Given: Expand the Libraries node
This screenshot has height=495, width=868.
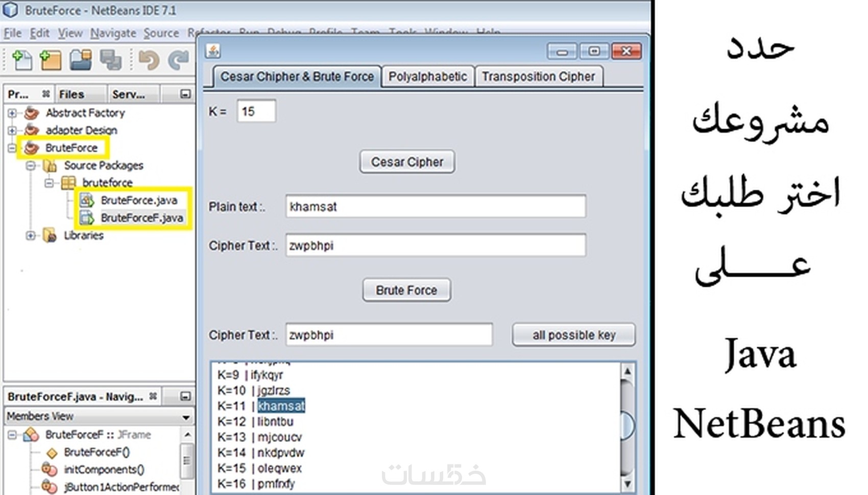Looking at the screenshot, I should click(x=31, y=235).
